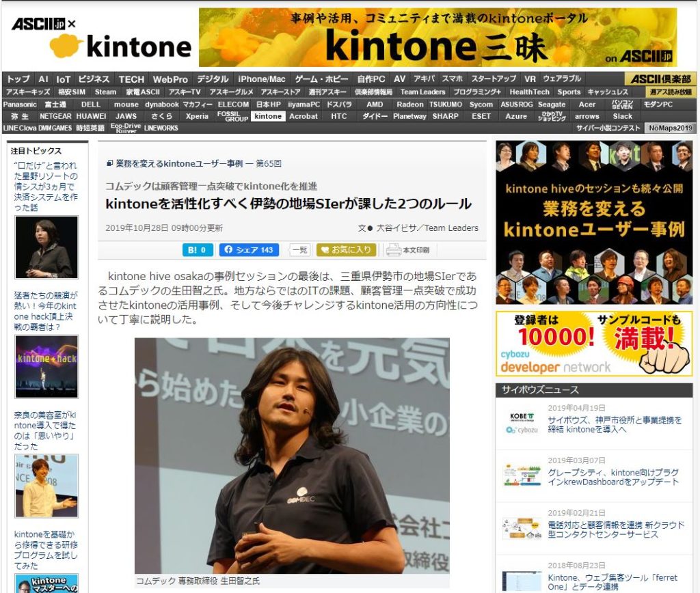Open the kintone hive user cases banner

click(x=594, y=223)
